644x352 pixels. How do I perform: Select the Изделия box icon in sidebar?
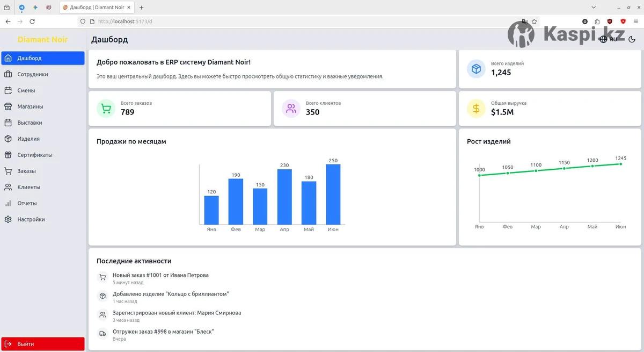point(8,139)
